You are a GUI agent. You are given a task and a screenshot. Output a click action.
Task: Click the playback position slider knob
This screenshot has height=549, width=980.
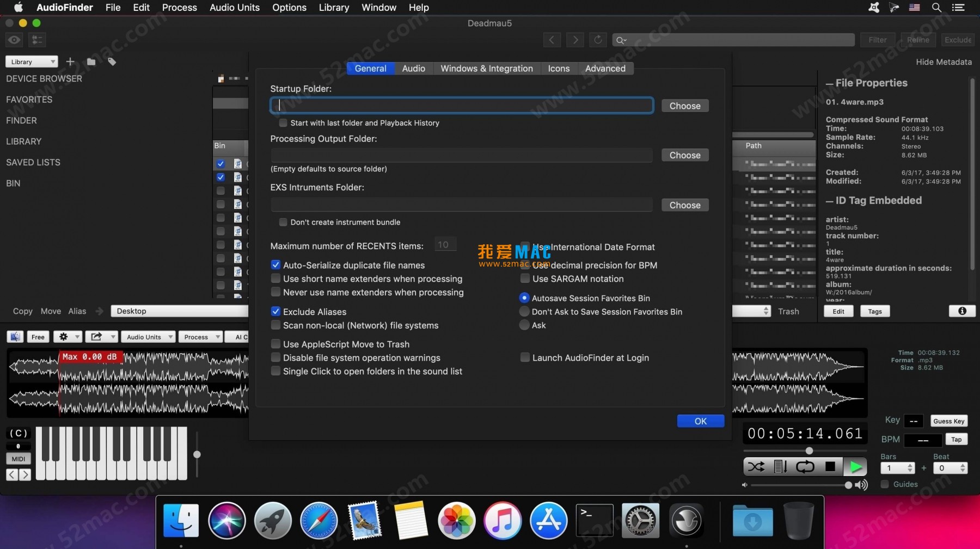coord(809,451)
